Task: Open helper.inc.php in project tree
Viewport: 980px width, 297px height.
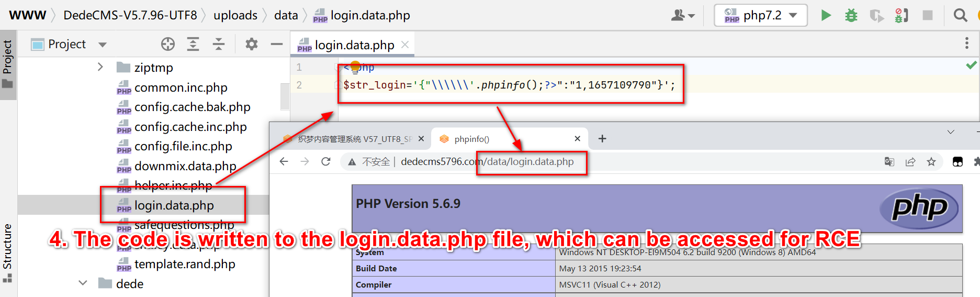Action: pos(173,185)
